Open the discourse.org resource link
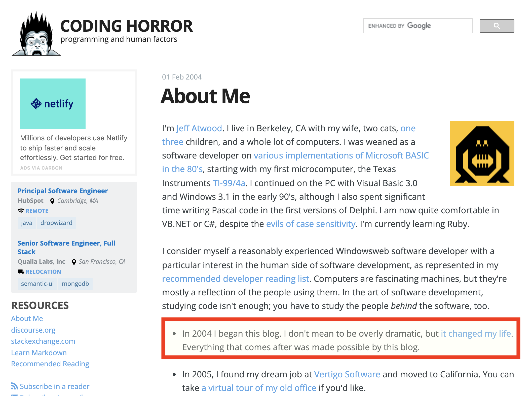Viewport: 532px width, 396px height. point(33,330)
